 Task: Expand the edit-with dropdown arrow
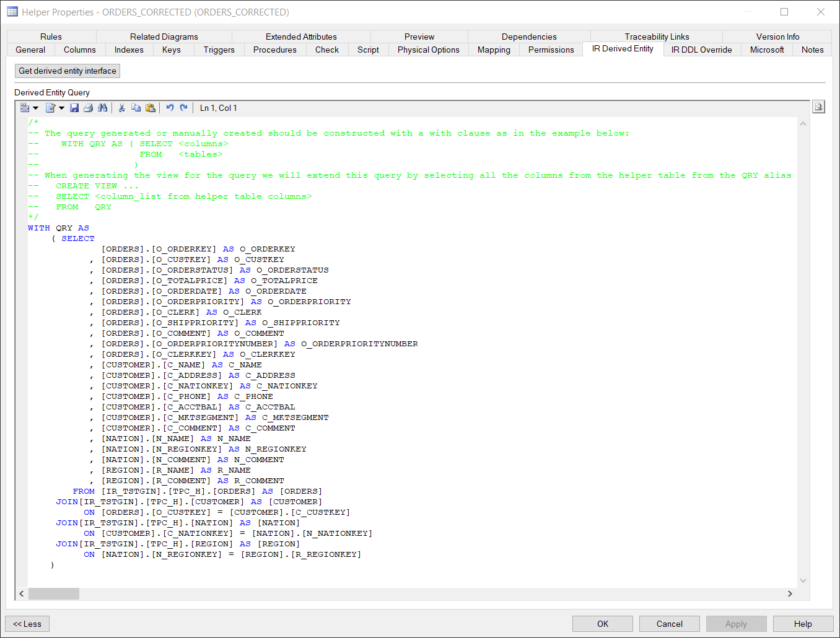point(61,108)
